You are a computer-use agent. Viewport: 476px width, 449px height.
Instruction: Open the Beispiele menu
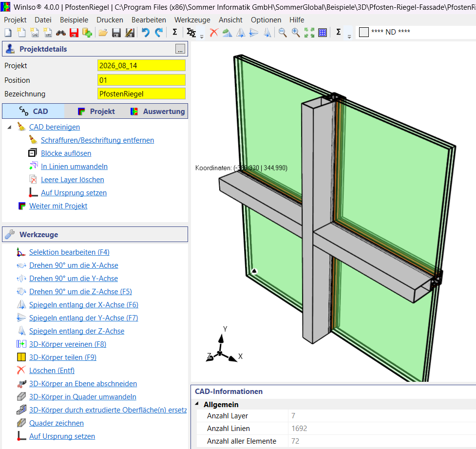click(74, 19)
